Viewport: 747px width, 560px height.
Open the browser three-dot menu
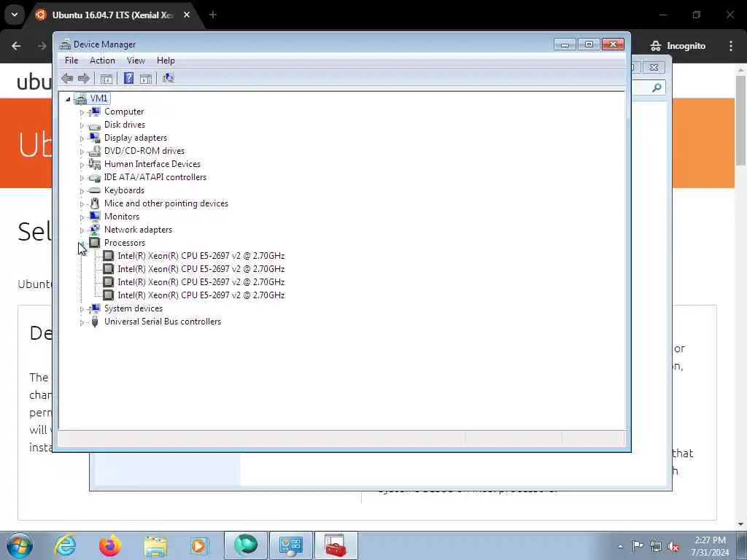(731, 46)
